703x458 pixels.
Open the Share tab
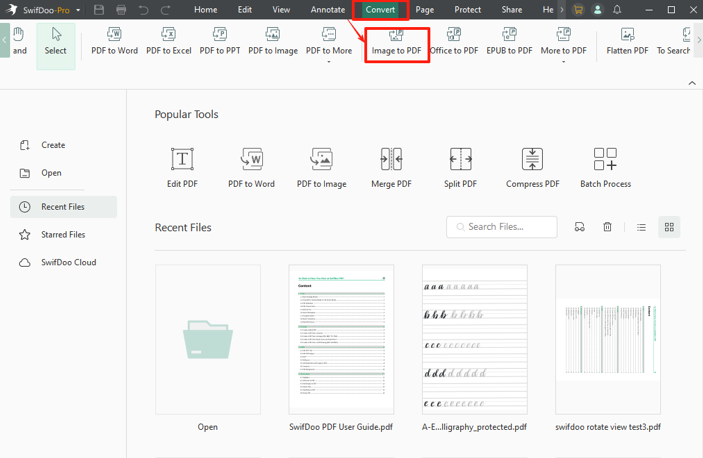(x=512, y=9)
